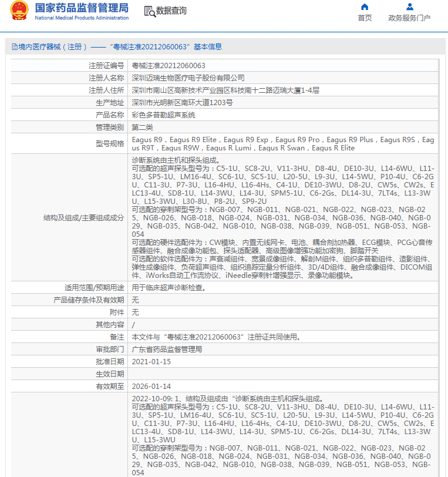448x477 pixels.
Task: Select 彩色多普勒超声系统 product name
Action: 163,115
